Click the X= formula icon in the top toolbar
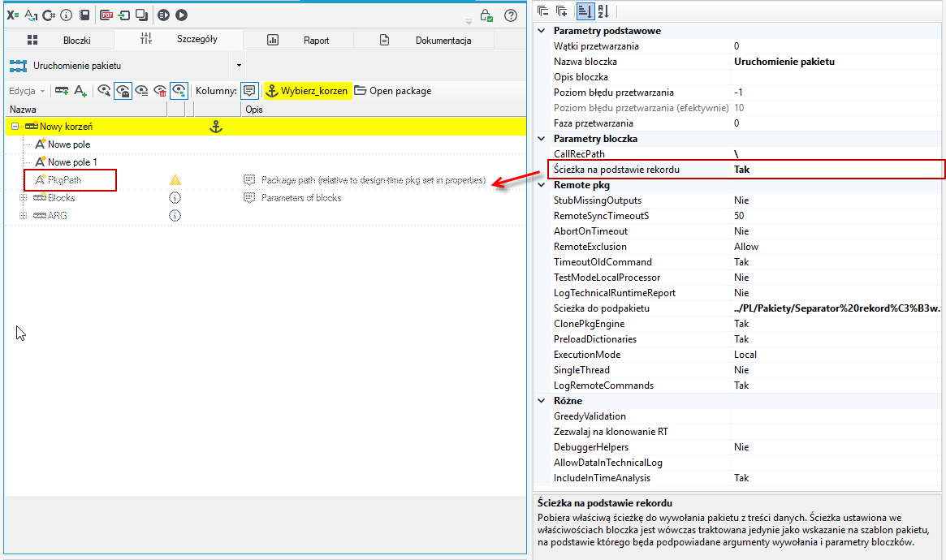Viewport: 946px width, 560px height. coord(13,15)
